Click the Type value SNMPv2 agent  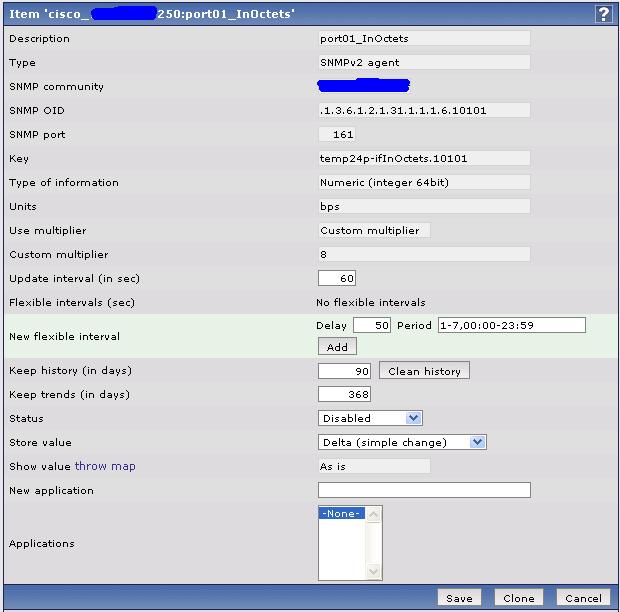click(424, 62)
